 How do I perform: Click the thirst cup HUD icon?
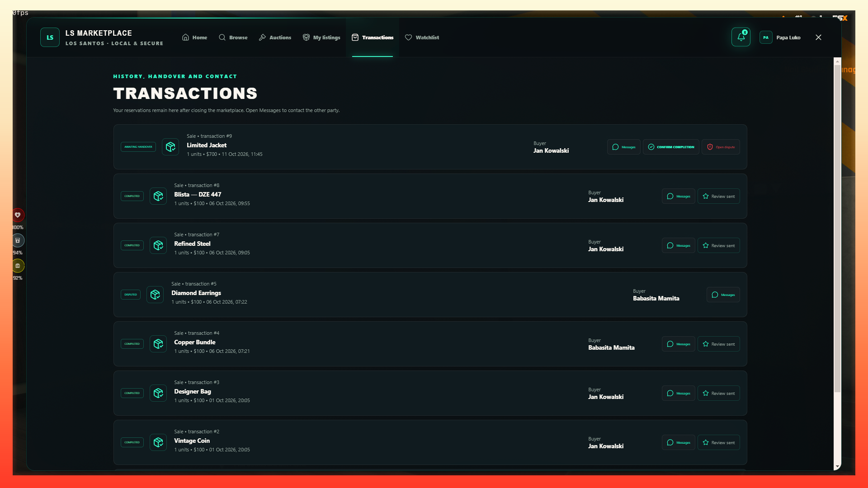click(x=18, y=240)
